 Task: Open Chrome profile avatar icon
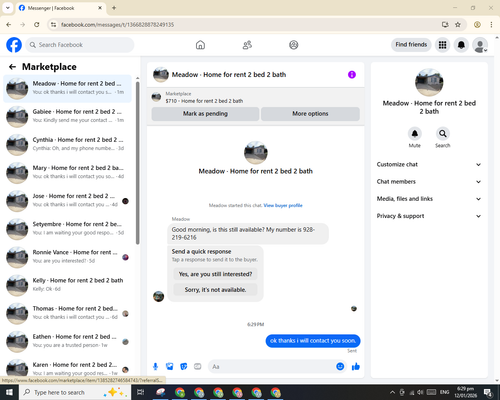click(477, 25)
